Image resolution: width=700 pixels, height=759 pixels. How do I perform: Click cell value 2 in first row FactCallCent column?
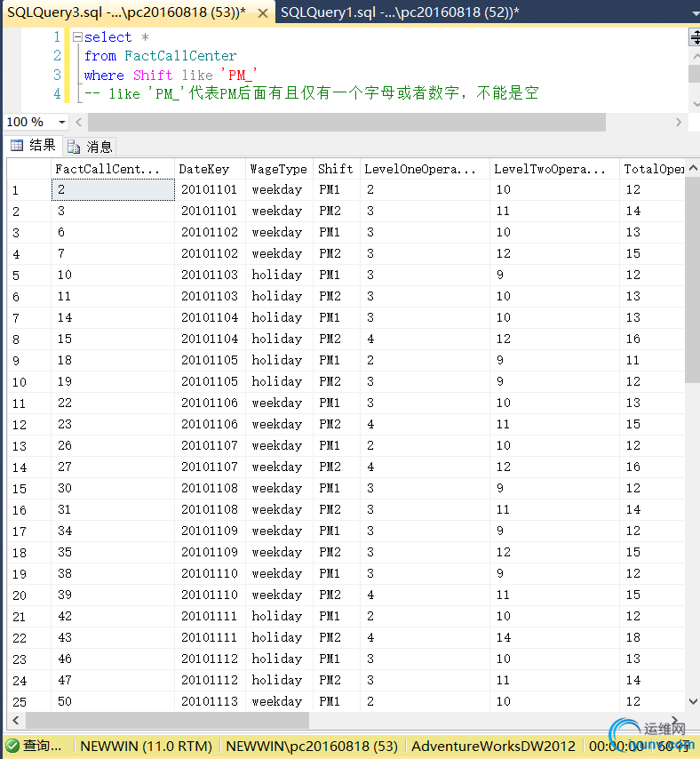(113, 190)
